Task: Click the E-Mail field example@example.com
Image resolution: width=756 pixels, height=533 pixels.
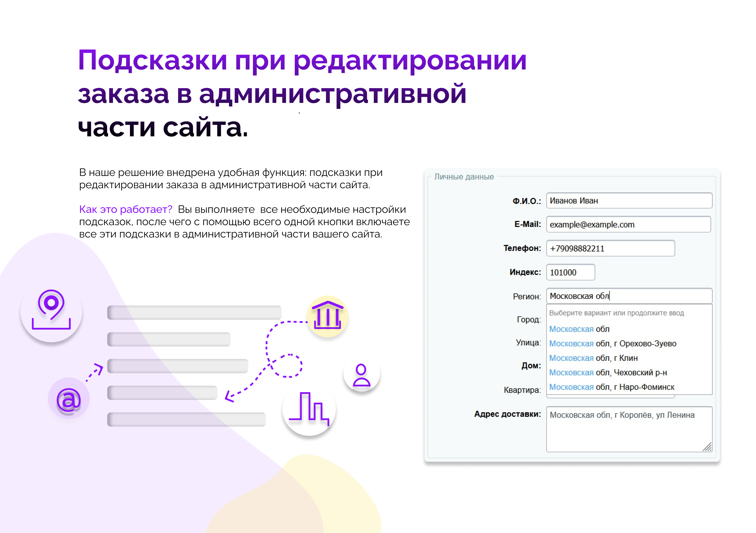Action: point(628,224)
